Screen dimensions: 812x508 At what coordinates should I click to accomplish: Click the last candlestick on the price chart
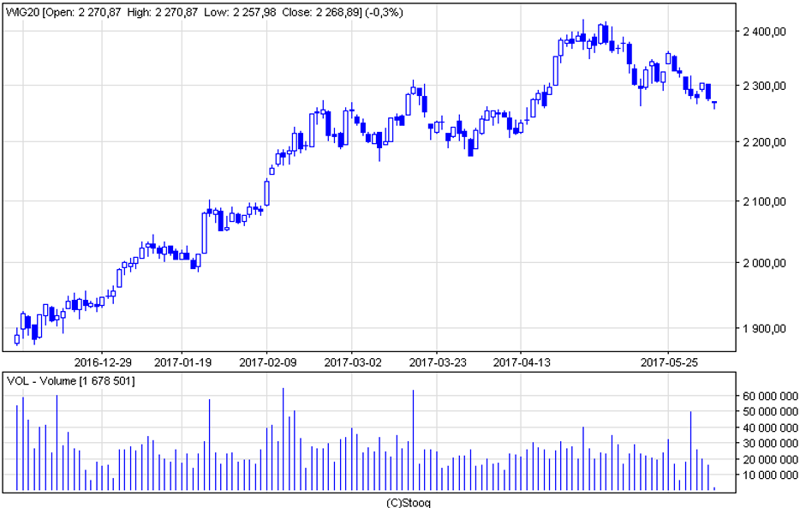(714, 104)
